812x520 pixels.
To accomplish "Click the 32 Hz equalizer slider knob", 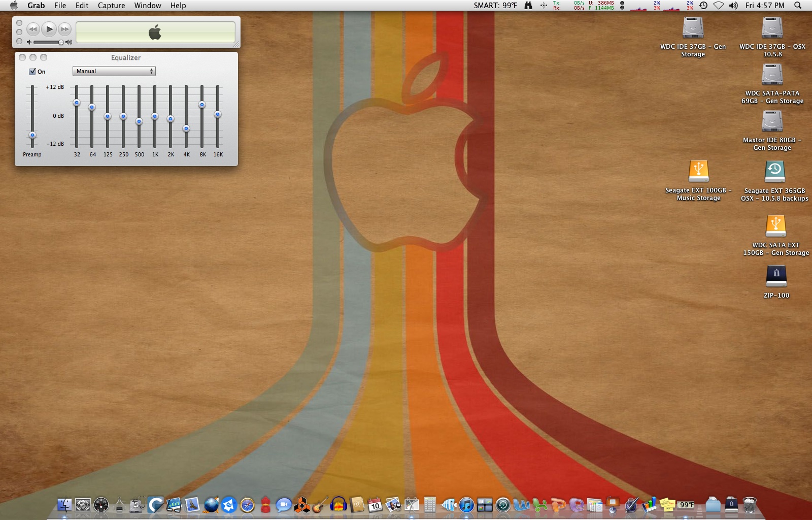I will pos(77,103).
